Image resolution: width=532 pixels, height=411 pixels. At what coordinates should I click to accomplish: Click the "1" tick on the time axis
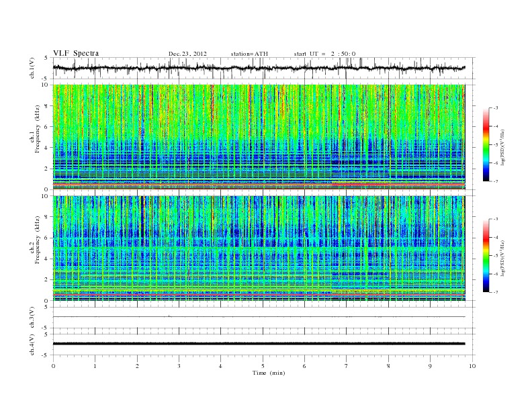(95, 366)
